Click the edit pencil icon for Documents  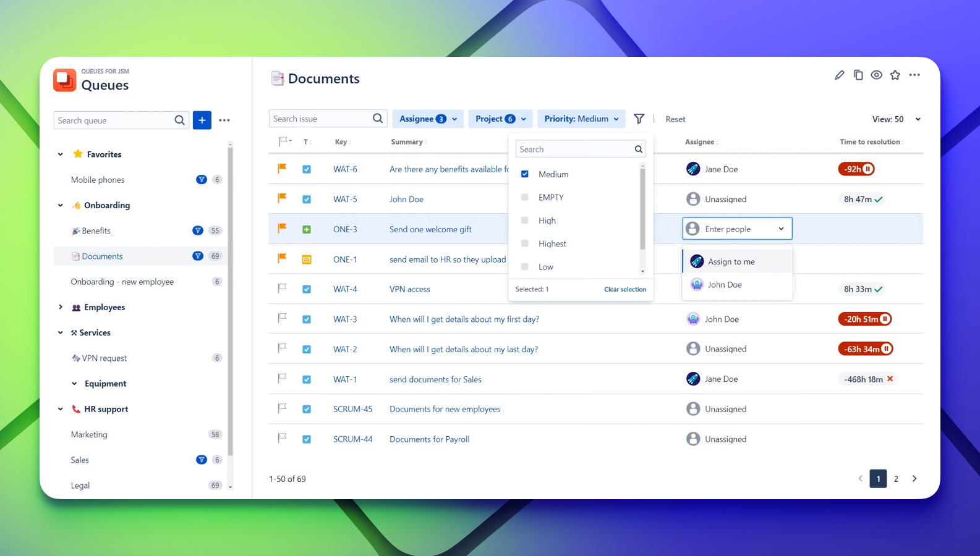point(839,75)
